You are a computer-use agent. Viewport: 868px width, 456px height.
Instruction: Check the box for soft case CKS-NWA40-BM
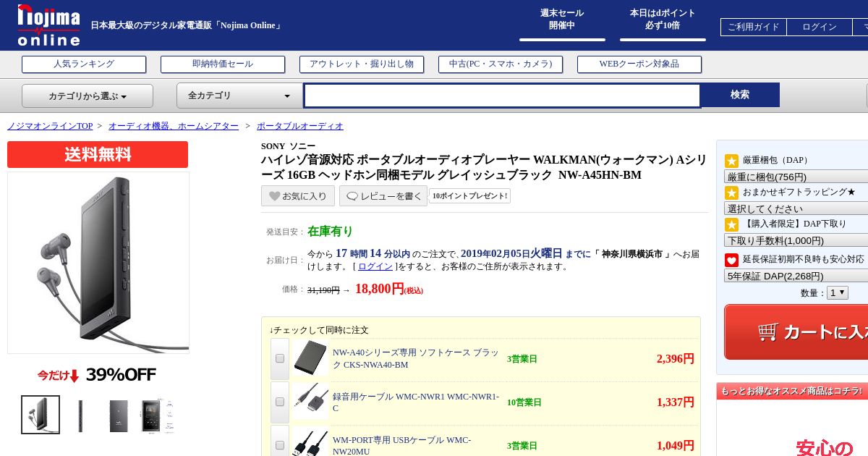click(x=280, y=358)
